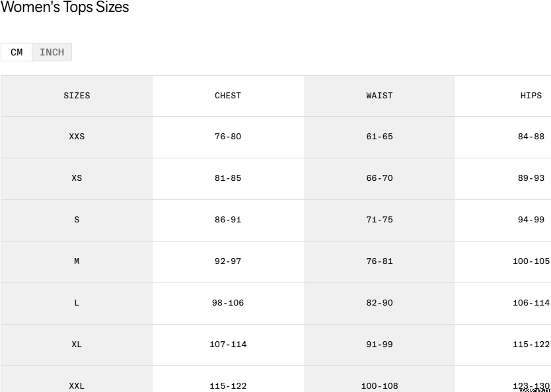Click the CHEST column header
Viewport: 551px width, 392px height.
click(x=228, y=96)
